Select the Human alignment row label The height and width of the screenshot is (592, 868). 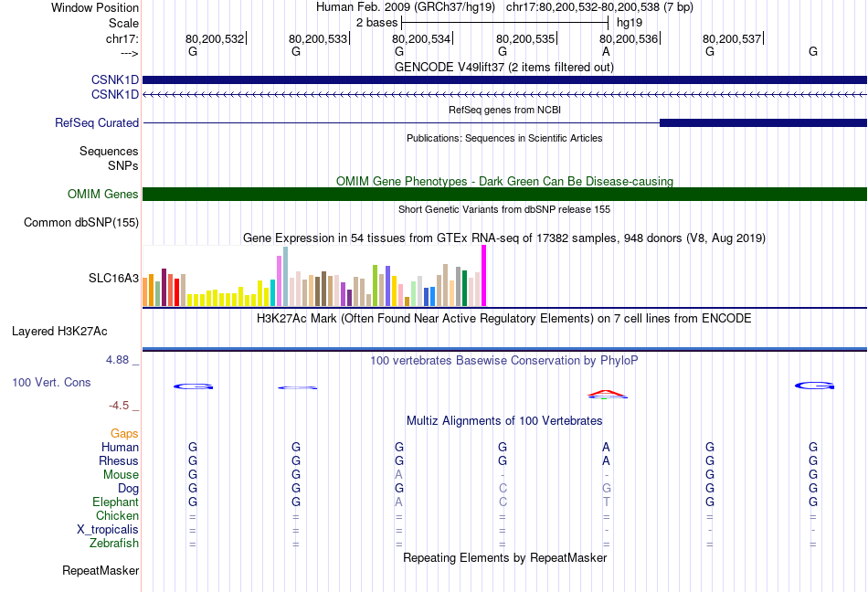point(120,447)
